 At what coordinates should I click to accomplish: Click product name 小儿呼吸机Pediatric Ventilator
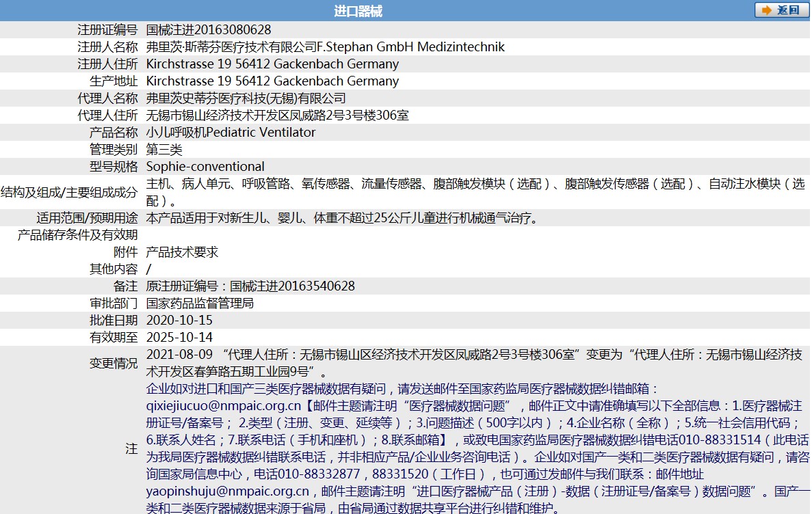(x=231, y=133)
